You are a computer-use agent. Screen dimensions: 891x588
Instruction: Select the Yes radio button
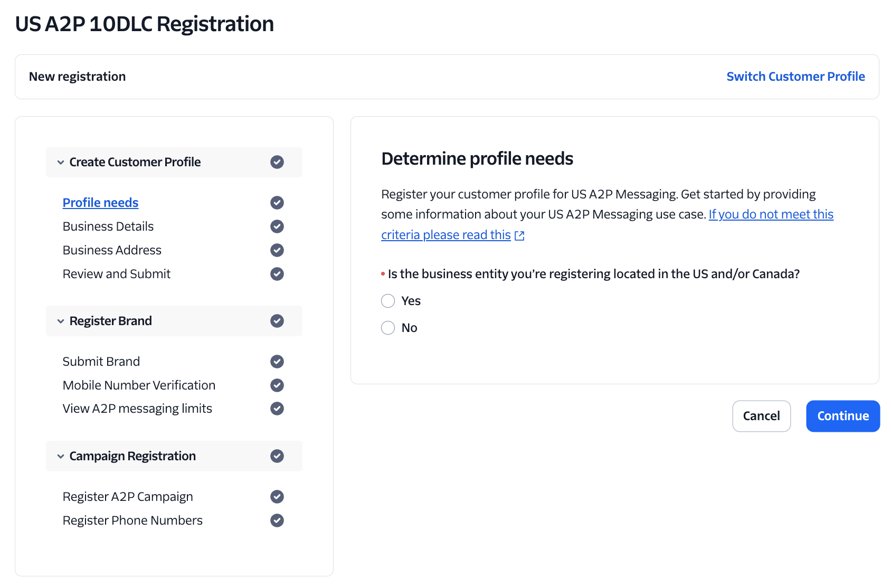(x=388, y=300)
